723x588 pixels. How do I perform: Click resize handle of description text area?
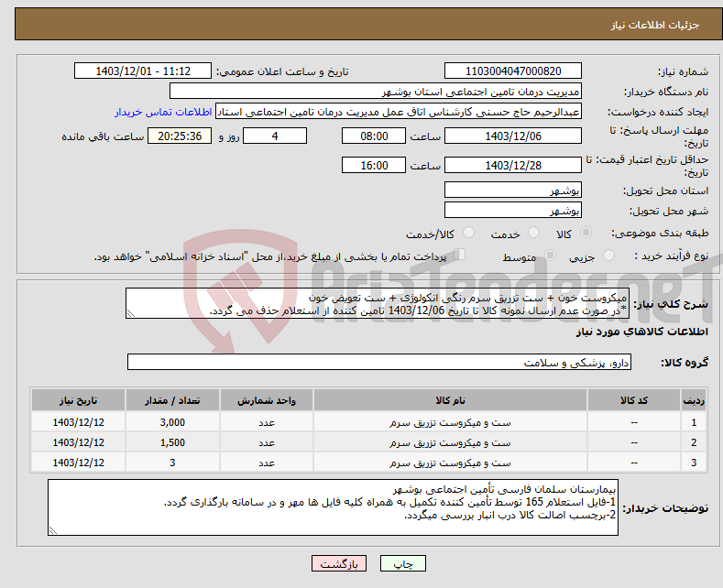[131, 313]
